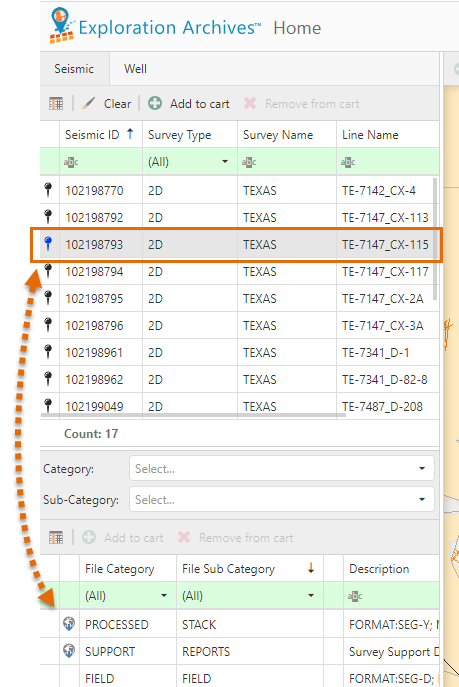Viewport: 459px width, 687px height.
Task: Click pin icon for seismic 102198794
Action: (x=48, y=271)
